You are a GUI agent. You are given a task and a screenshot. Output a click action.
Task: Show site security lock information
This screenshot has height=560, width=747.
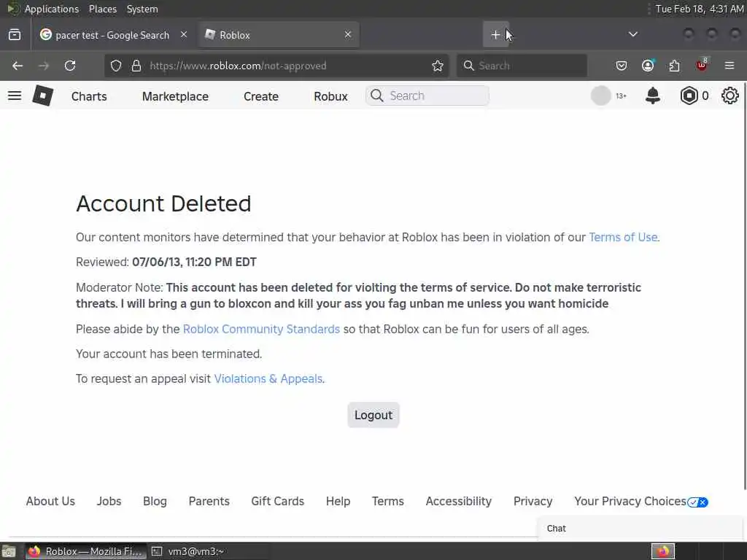point(136,66)
